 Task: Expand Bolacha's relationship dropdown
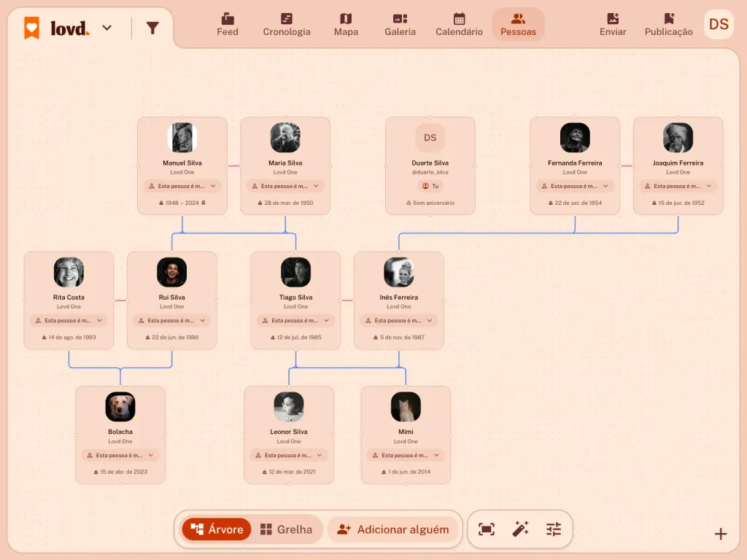[x=120, y=455]
